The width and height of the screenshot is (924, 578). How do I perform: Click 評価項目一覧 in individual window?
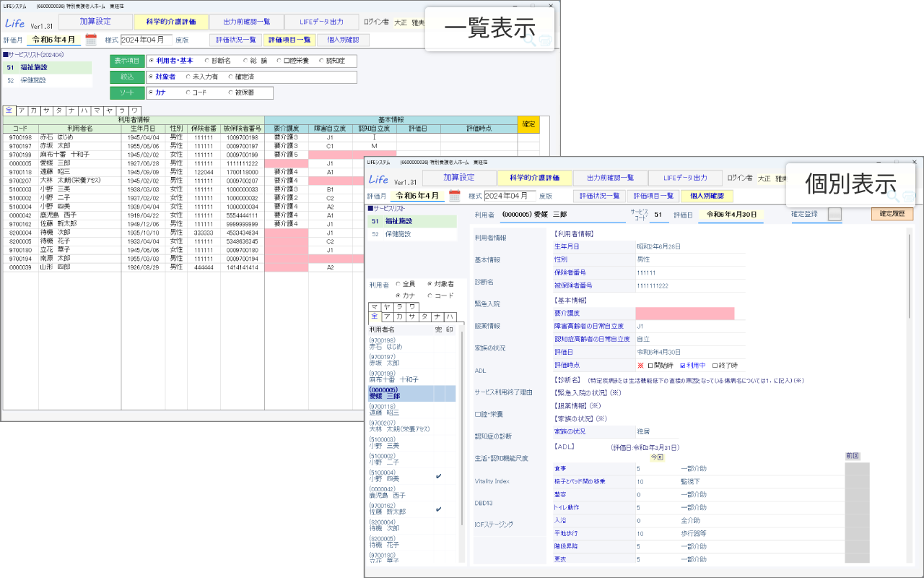pos(653,196)
